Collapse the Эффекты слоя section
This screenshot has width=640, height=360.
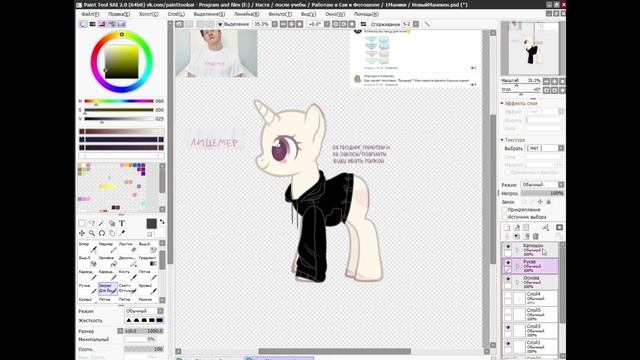click(x=502, y=103)
